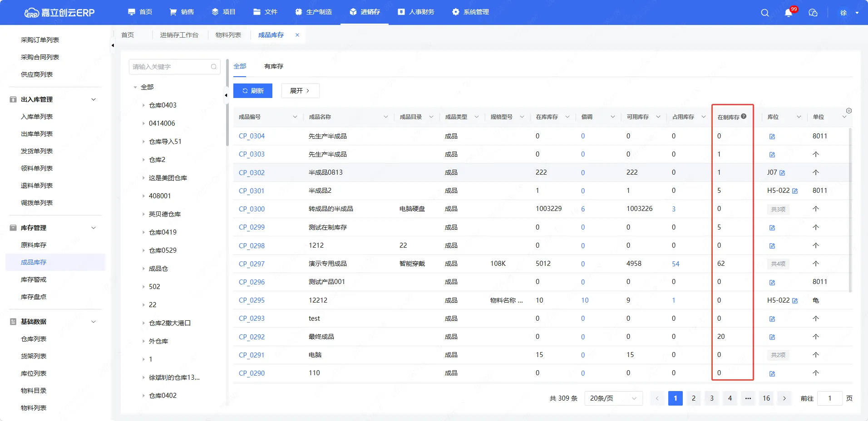Switch to the 有库存 tab
Screen dimensions: 868x421
point(273,66)
